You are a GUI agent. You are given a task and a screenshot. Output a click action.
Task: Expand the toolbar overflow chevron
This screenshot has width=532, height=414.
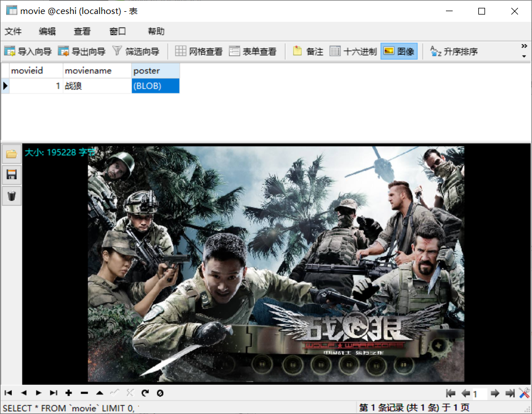pos(524,45)
